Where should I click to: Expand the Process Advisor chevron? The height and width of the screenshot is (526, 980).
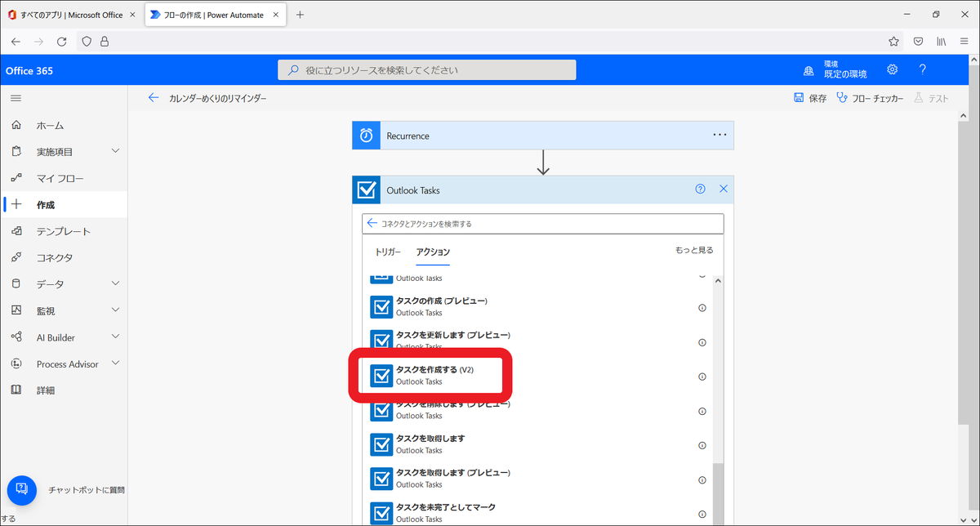pos(115,363)
